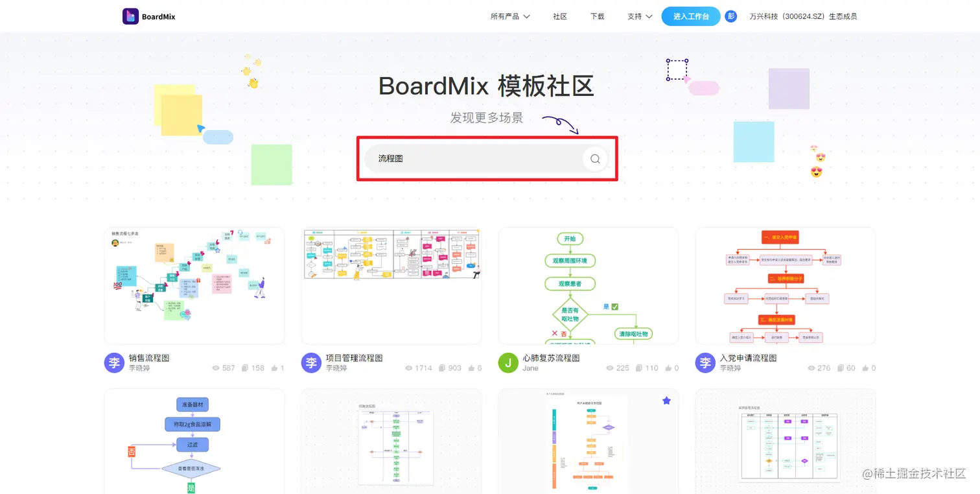Click views eye icon for 项目管理流程图
The width and height of the screenshot is (980, 494).
click(x=409, y=368)
